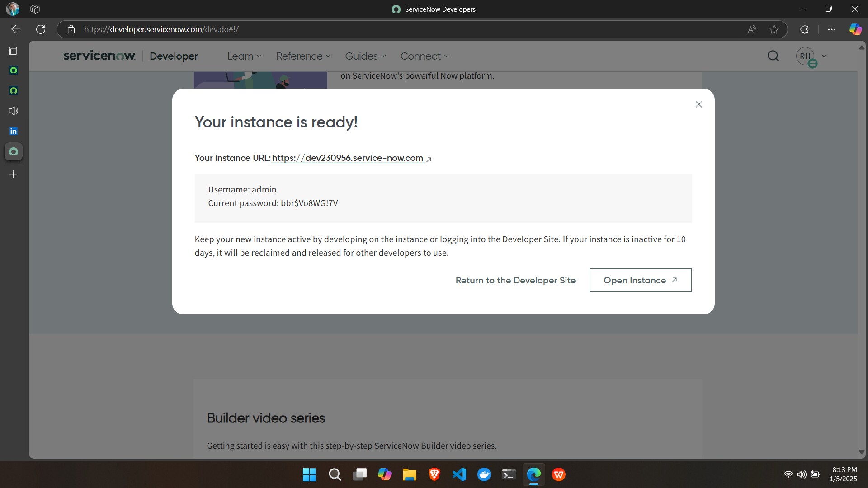Open Task View on taskbar
Screen dimensions: 868x488
pyautogui.click(x=360, y=474)
